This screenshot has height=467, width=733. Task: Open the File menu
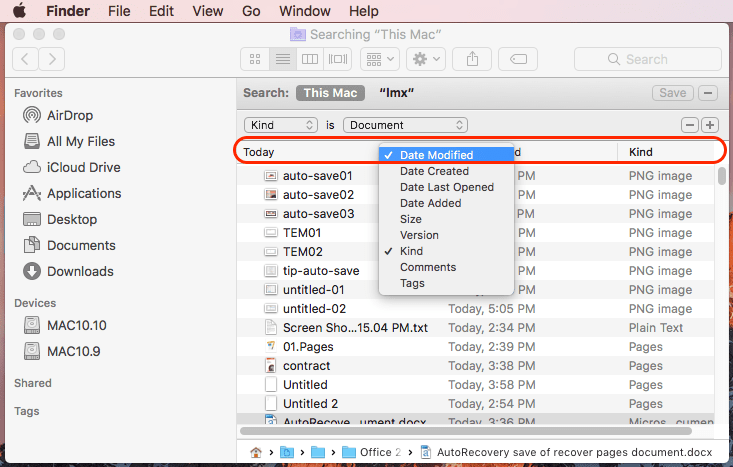pyautogui.click(x=119, y=11)
